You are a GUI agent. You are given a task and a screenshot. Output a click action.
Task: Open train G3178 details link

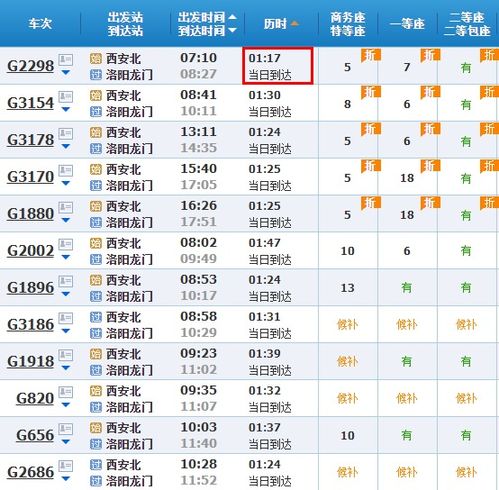(30, 140)
